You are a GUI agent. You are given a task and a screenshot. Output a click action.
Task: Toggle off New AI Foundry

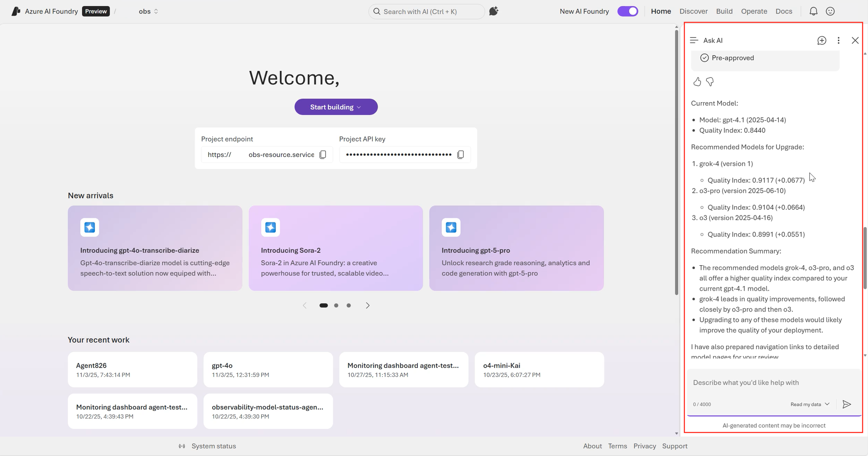[x=628, y=11]
